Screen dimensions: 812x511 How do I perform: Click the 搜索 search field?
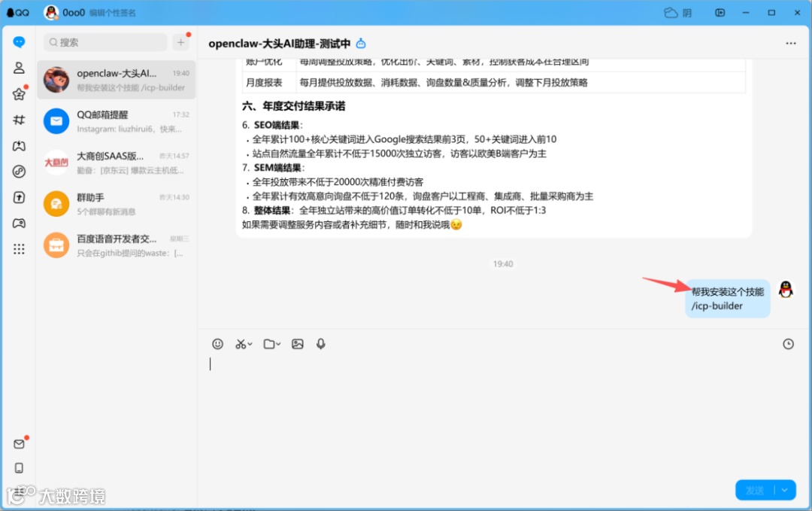(x=106, y=42)
